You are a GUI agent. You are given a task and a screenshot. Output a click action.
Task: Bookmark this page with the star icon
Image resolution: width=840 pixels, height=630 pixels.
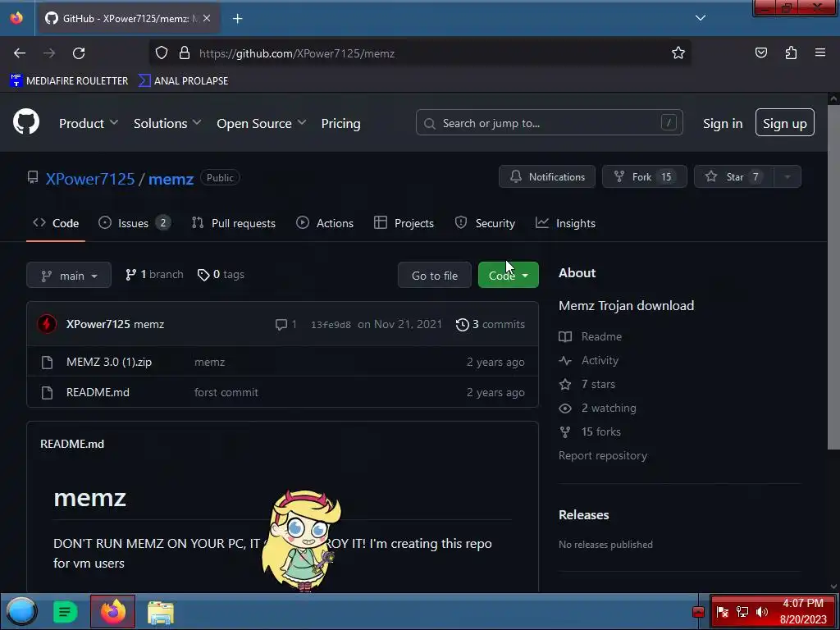(678, 52)
